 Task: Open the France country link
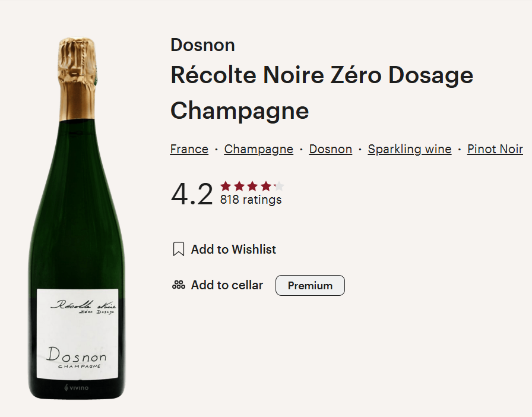point(189,149)
